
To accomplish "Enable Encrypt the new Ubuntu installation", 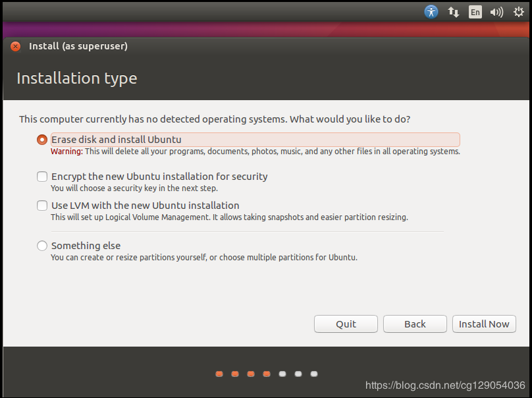I will [x=42, y=177].
